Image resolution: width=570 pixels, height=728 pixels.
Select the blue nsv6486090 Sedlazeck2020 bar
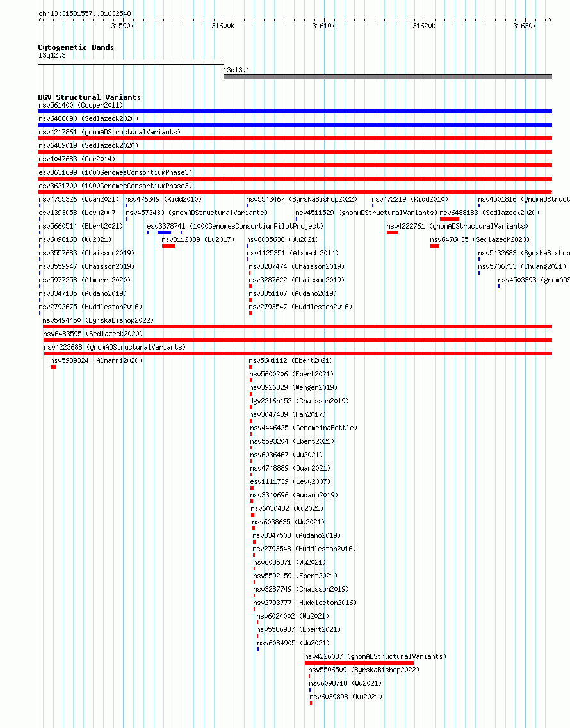pyautogui.click(x=295, y=125)
